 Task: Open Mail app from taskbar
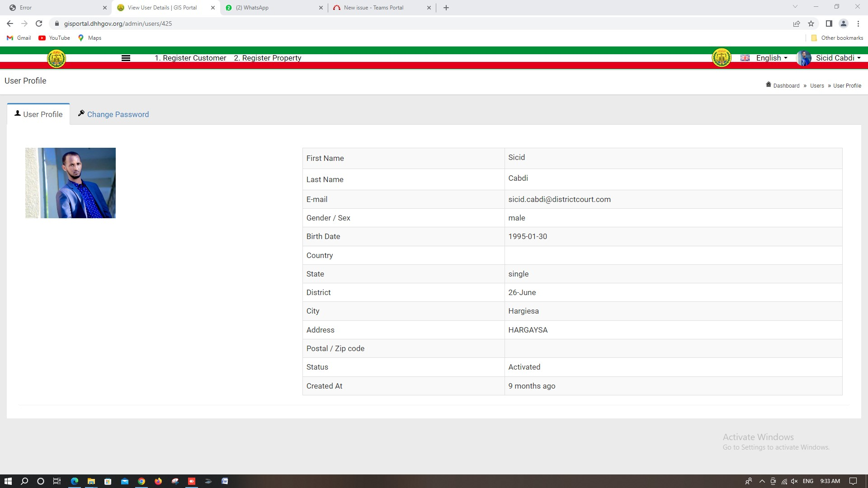[x=125, y=481]
